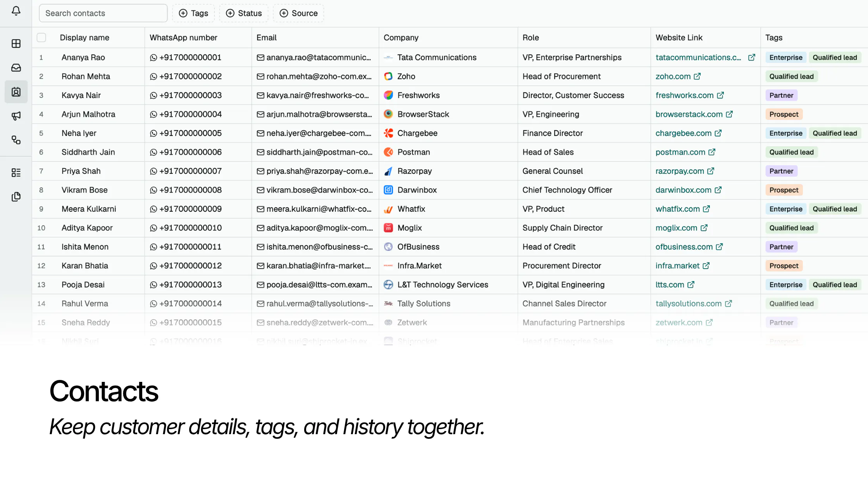The height and width of the screenshot is (488, 868).
Task: Click the role 'Supply Chain Director'
Action: pos(562,228)
